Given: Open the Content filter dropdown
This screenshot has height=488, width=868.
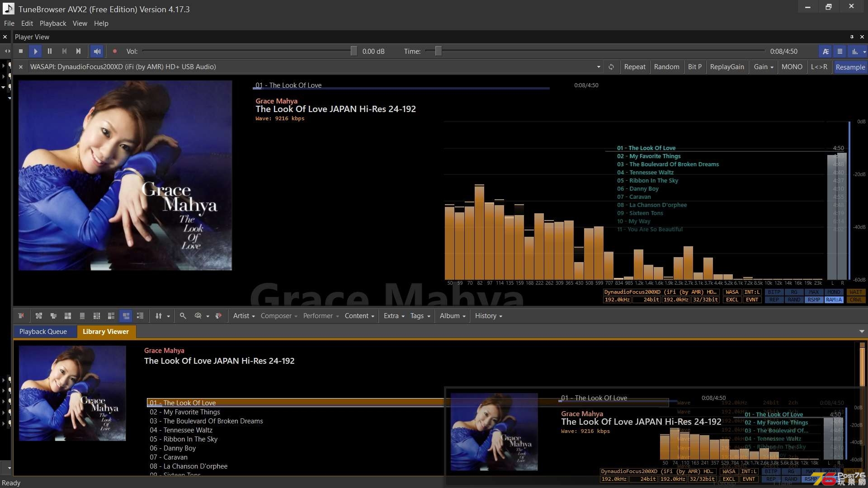Looking at the screenshot, I should click(359, 316).
